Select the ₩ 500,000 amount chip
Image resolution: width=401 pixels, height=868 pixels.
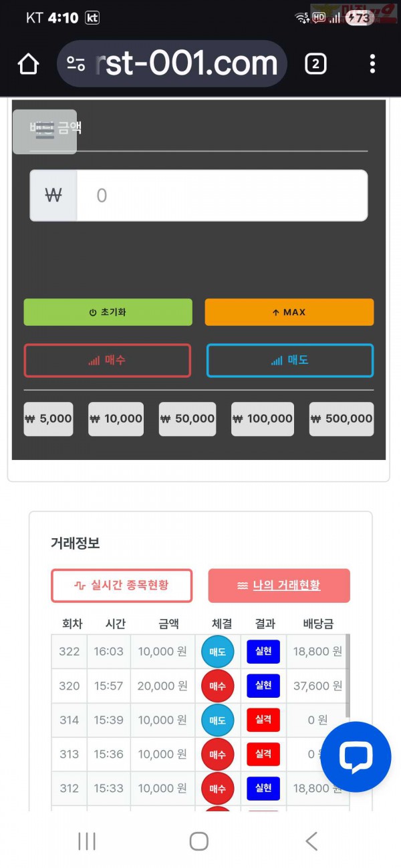pyautogui.click(x=341, y=419)
